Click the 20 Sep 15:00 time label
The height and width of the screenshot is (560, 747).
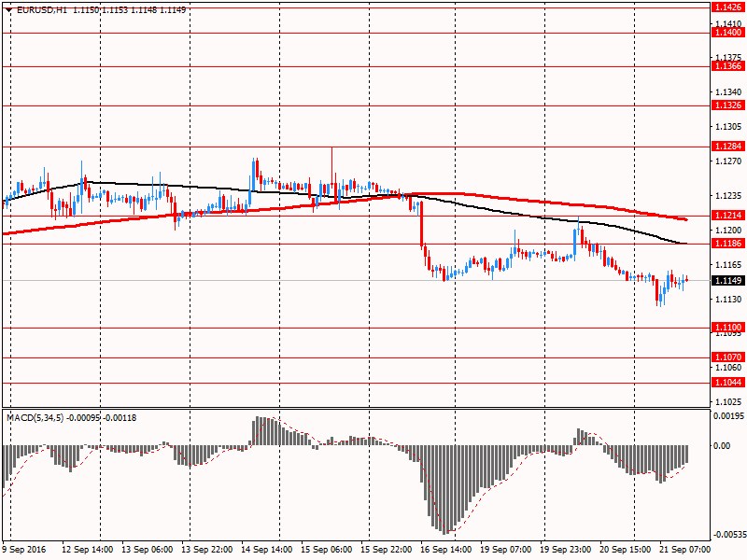pyautogui.click(x=625, y=550)
